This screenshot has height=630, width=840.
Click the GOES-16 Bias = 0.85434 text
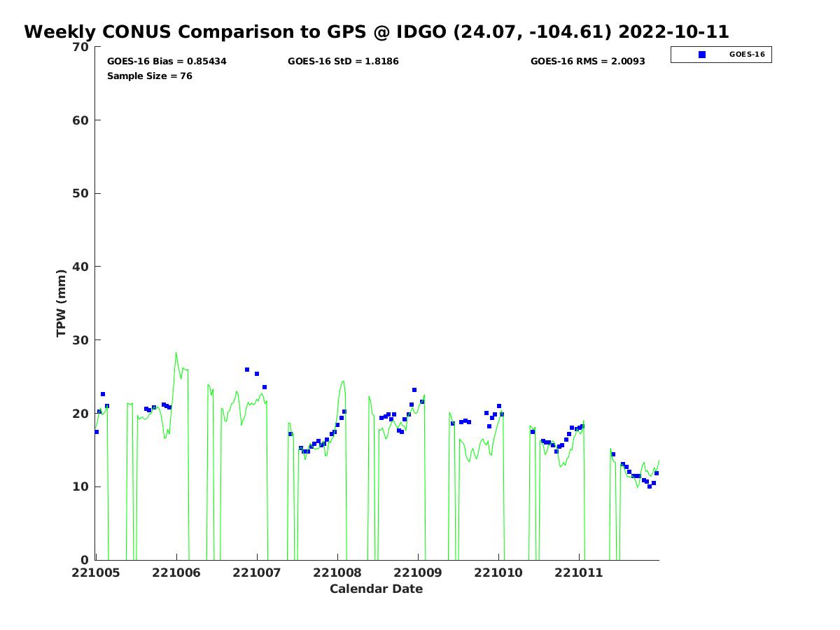167,62
